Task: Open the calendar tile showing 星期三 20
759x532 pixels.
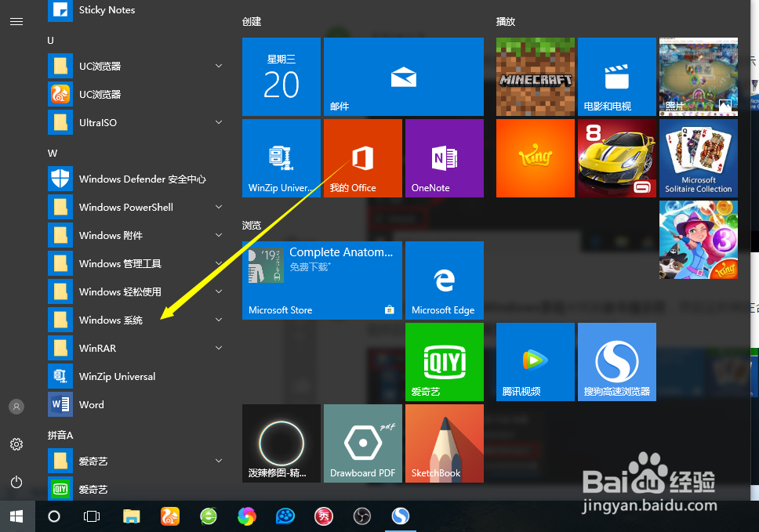Action: tap(281, 77)
